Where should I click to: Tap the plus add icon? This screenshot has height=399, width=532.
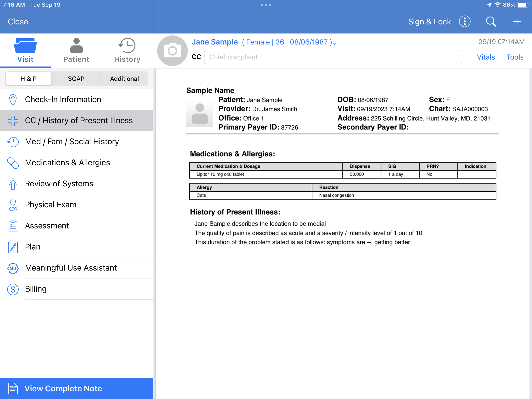tap(517, 22)
